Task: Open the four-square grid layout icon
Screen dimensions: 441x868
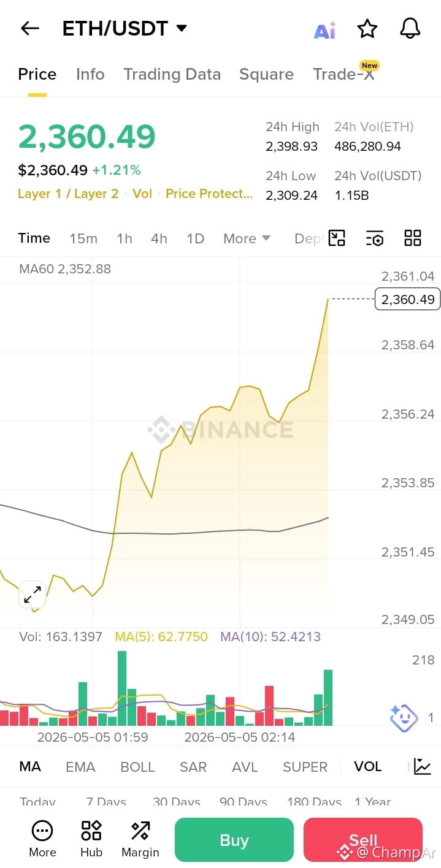Action: (413, 238)
